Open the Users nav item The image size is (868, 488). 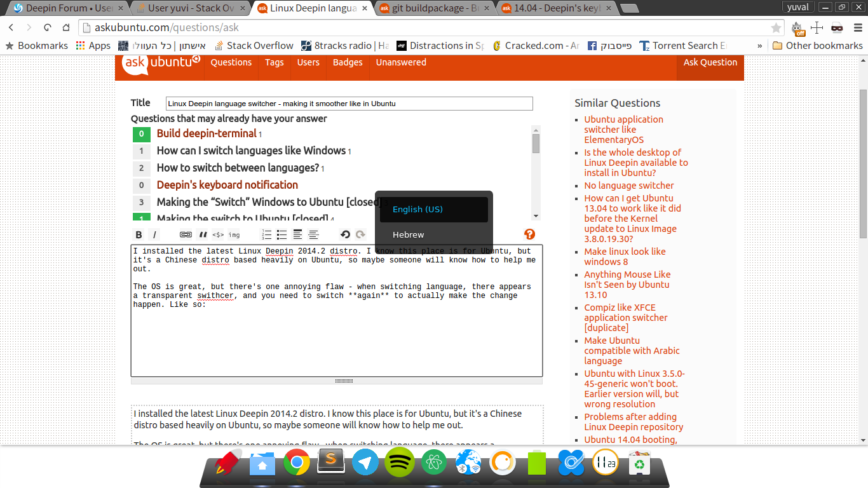308,62
